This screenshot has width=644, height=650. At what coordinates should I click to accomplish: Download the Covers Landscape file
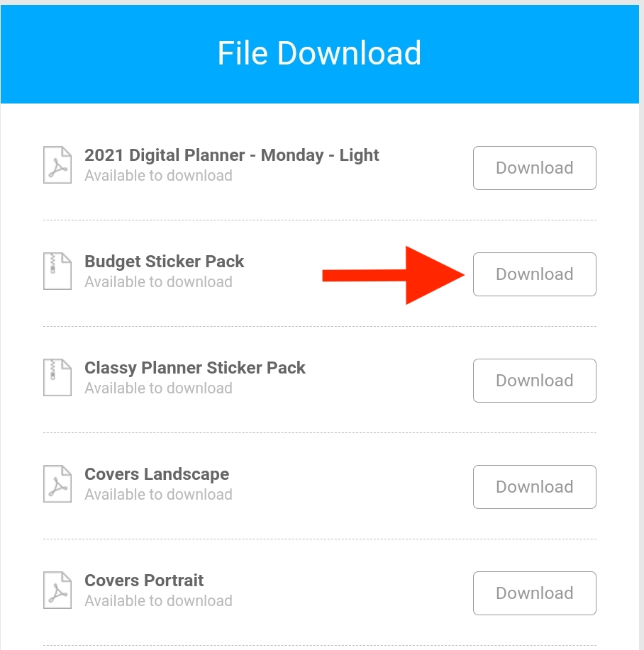(x=535, y=487)
